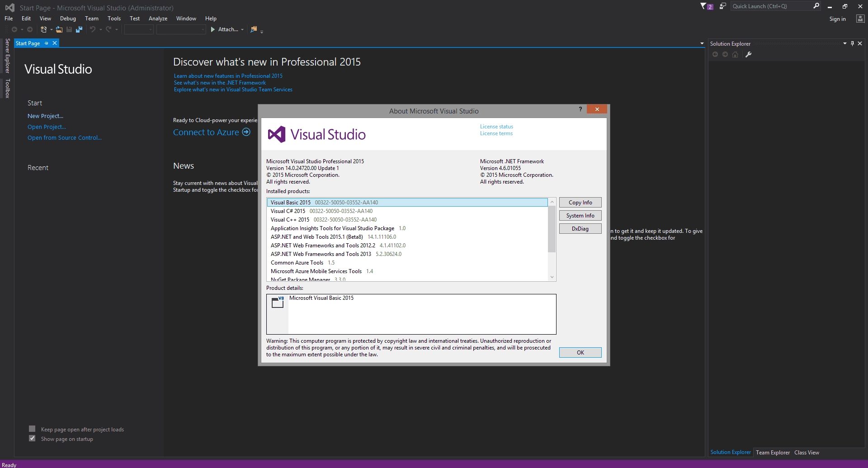Click the Solution Explorer Back arrow icon

click(x=715, y=55)
